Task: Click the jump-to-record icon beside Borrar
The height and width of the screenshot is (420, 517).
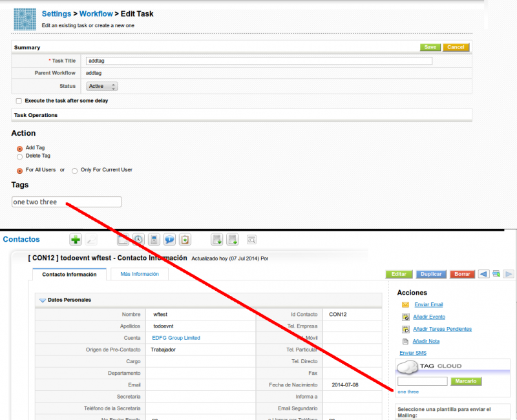Action: [496, 274]
